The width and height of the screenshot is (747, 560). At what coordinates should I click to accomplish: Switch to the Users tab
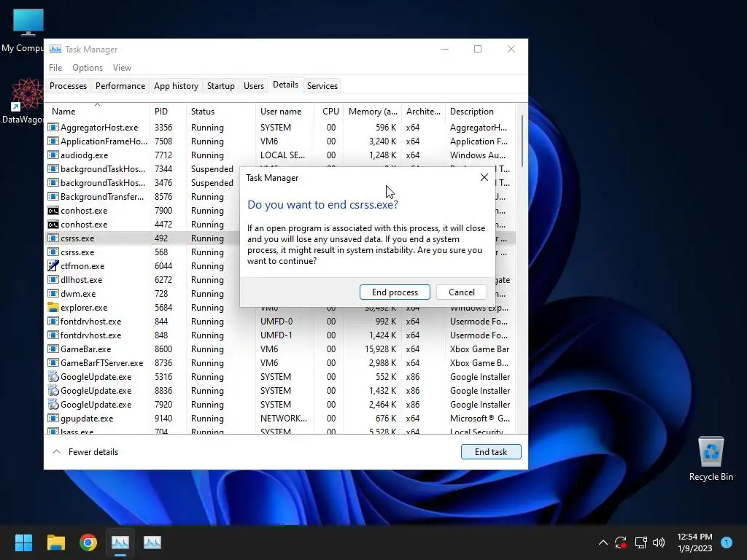253,86
